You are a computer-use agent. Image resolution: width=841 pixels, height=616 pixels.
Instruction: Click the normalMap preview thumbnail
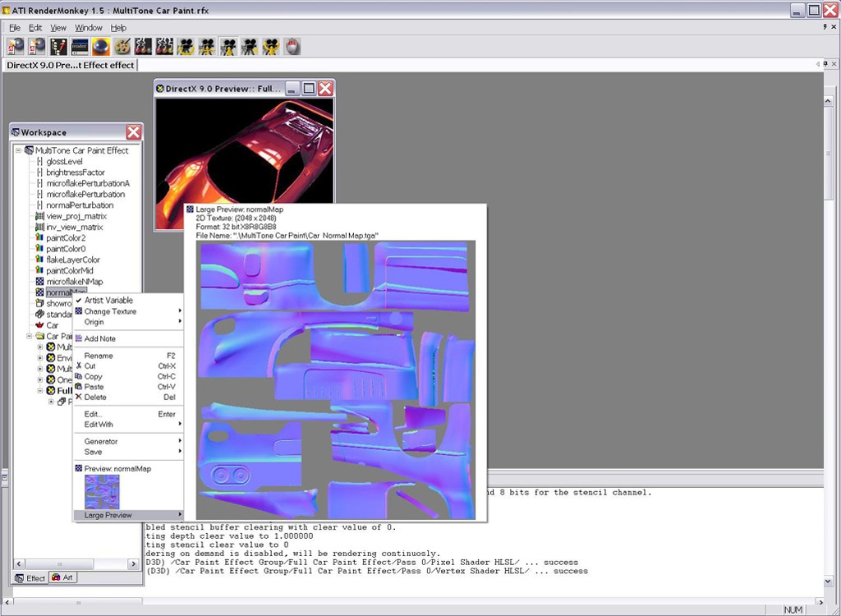tap(103, 491)
